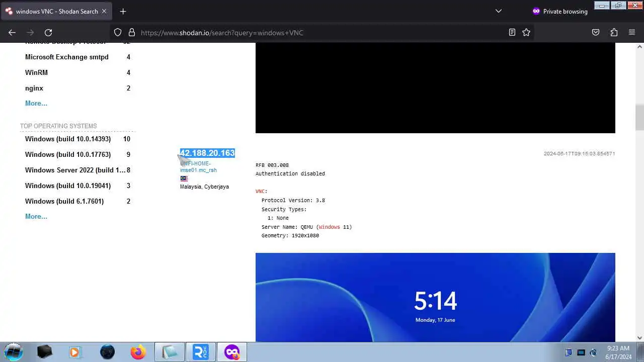Open the media player taskbar icon
Screen dimensions: 644x362
pos(75,352)
